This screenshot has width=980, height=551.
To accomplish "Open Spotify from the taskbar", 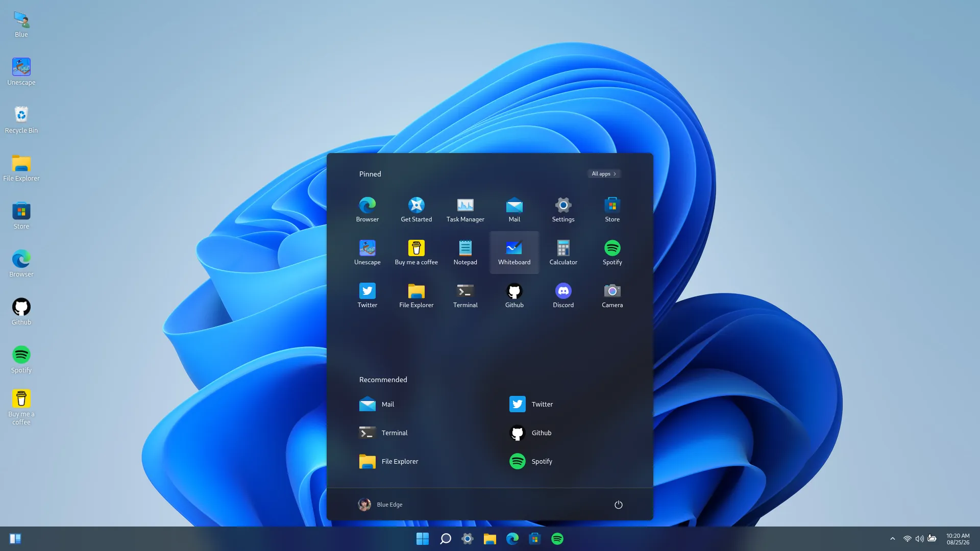I will 557,539.
